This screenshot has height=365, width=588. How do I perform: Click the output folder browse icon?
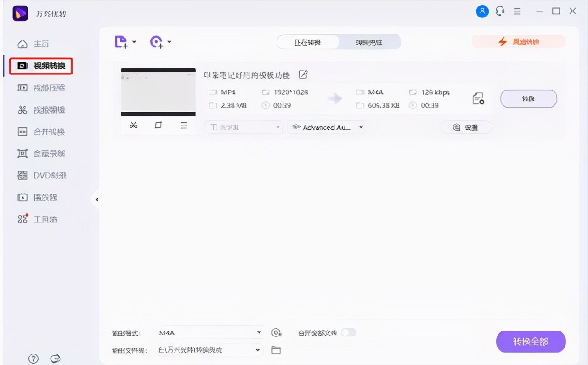(276, 350)
